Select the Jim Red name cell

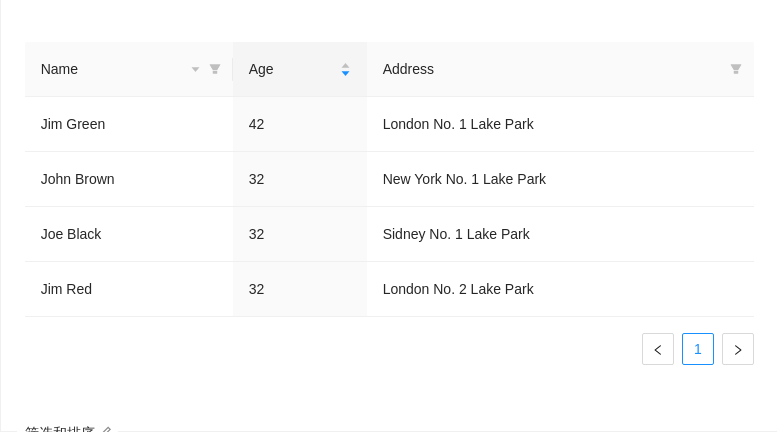[66, 289]
